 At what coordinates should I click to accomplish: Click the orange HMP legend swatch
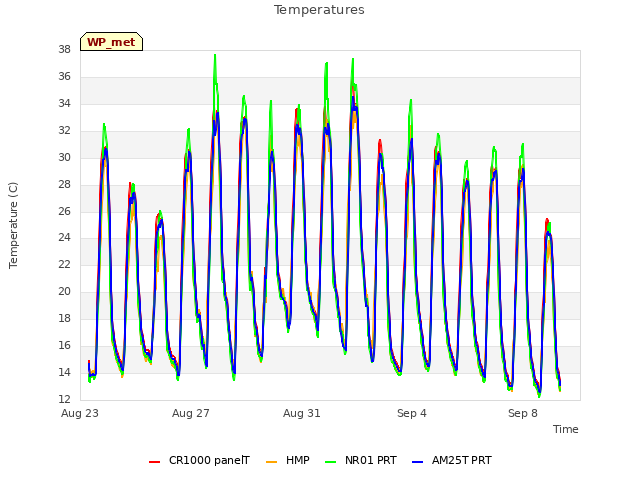pos(271,461)
